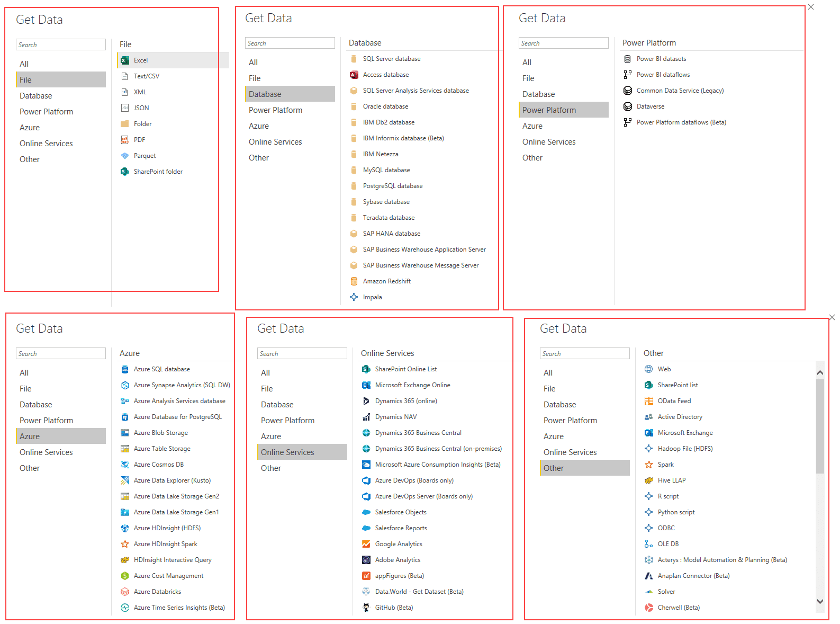
Task: Select the highlighted Other category tab
Action: click(x=585, y=468)
